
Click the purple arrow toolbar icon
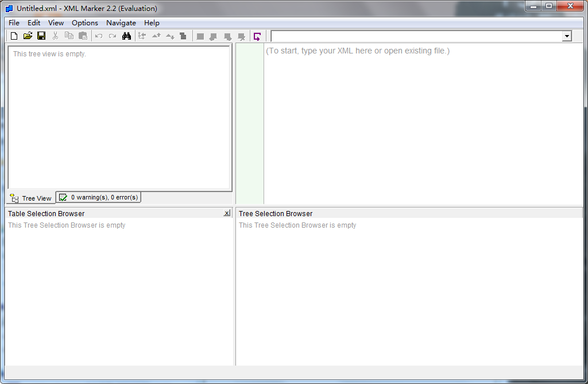[x=257, y=36]
